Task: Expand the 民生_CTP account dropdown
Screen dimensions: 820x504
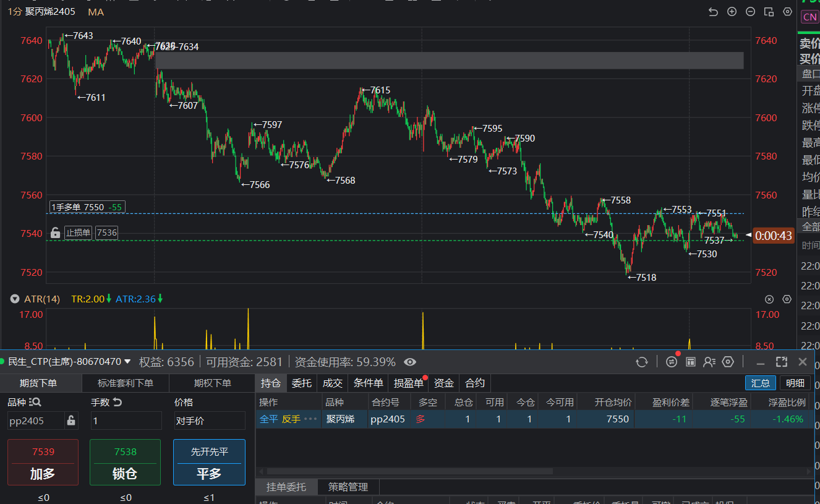Action: (127, 362)
